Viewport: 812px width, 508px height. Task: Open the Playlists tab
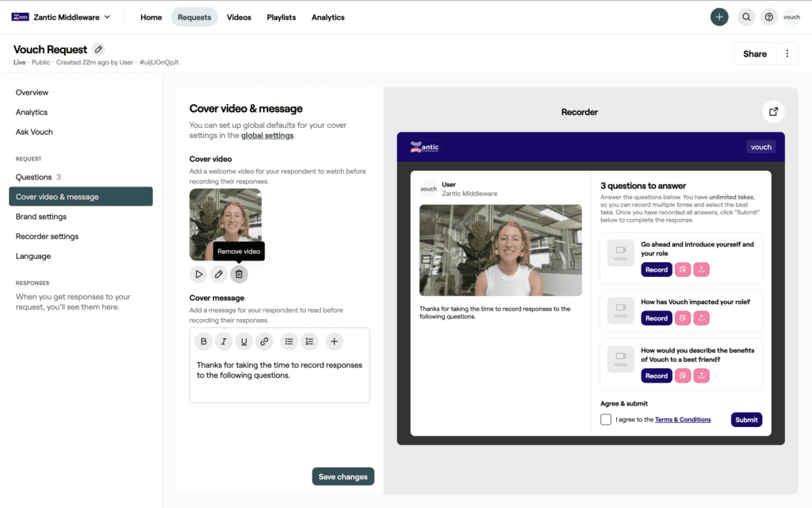(x=282, y=17)
